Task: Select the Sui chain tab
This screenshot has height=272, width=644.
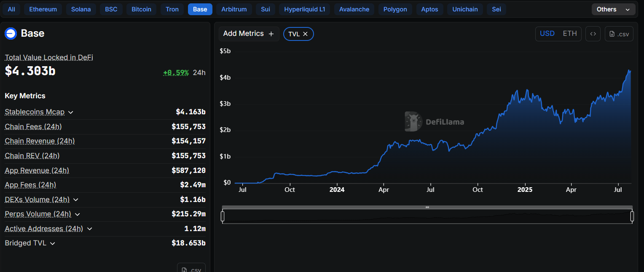Action: (266, 9)
